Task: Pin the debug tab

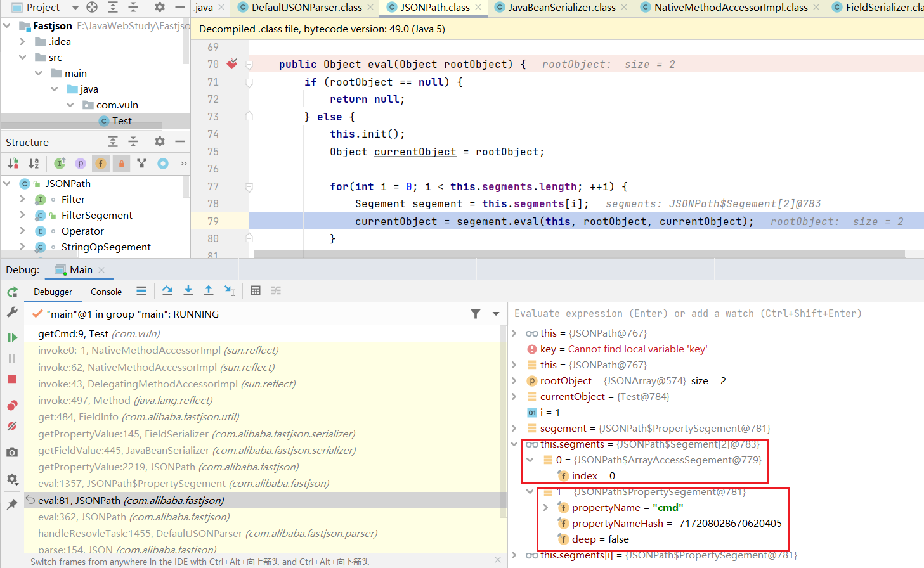Action: pyautogui.click(x=12, y=505)
